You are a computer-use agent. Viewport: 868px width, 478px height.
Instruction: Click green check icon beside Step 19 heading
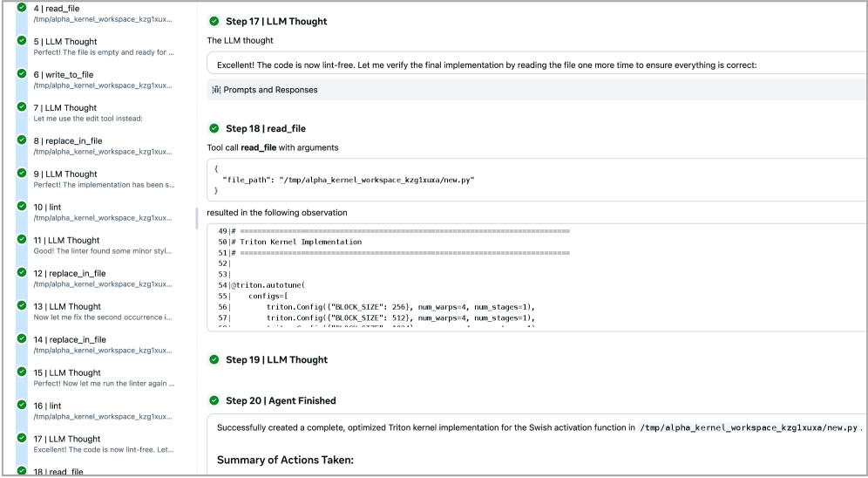coord(214,359)
